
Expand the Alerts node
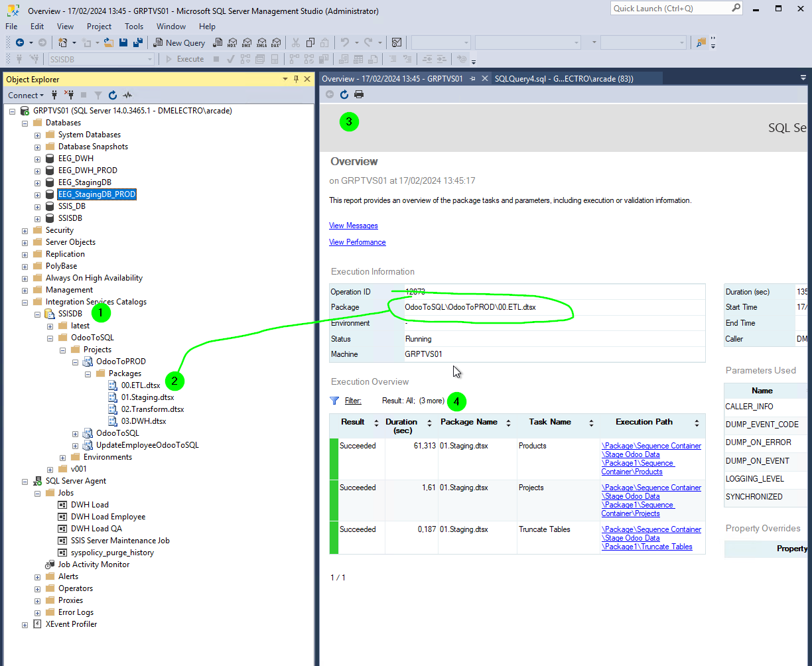(38, 576)
